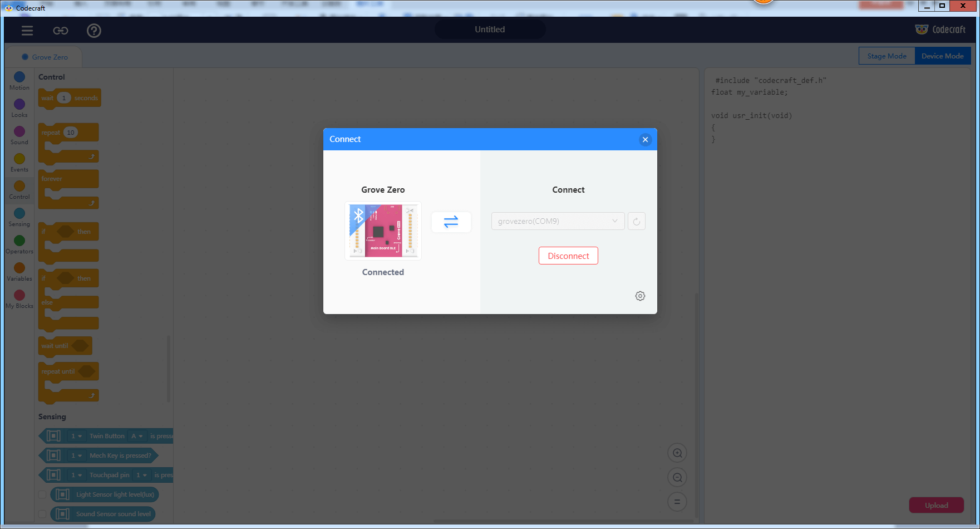Open Touchpad pin number dropdown
This screenshot has height=529, width=980.
tap(141, 475)
